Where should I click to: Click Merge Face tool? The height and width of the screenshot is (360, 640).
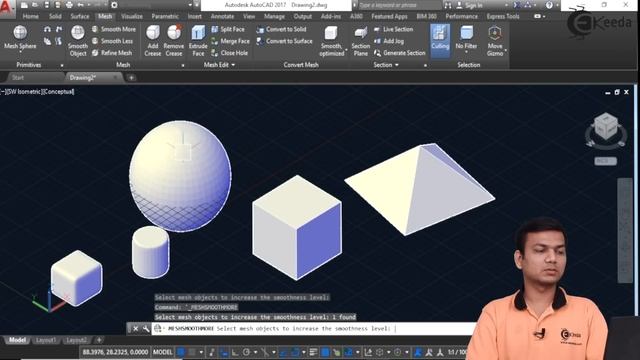tap(230, 41)
